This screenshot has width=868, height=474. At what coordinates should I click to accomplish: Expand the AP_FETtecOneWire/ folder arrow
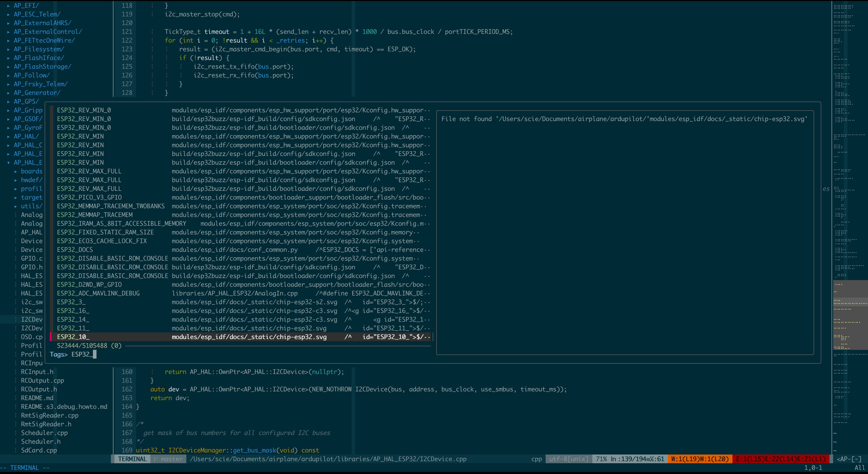8,41
